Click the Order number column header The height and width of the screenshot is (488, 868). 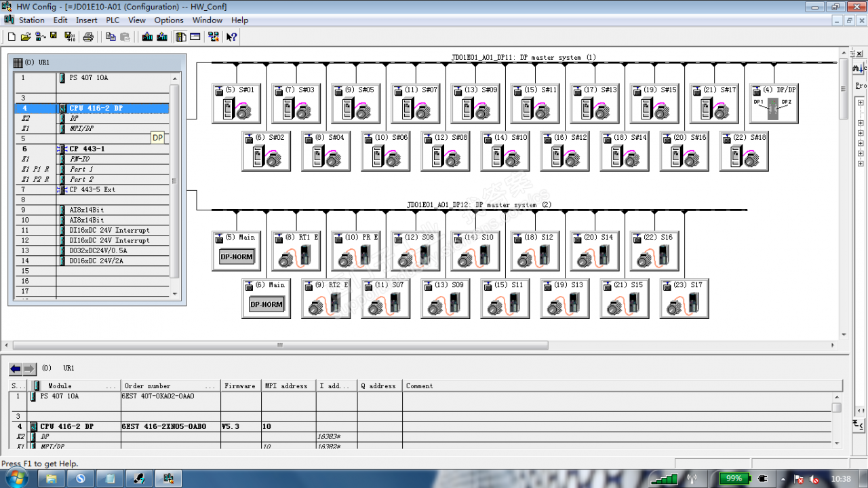tap(171, 386)
